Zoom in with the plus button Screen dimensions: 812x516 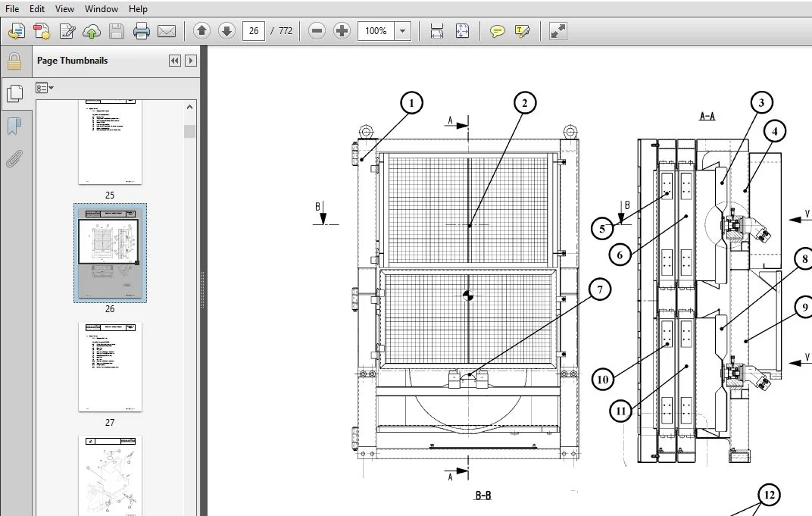coord(342,31)
